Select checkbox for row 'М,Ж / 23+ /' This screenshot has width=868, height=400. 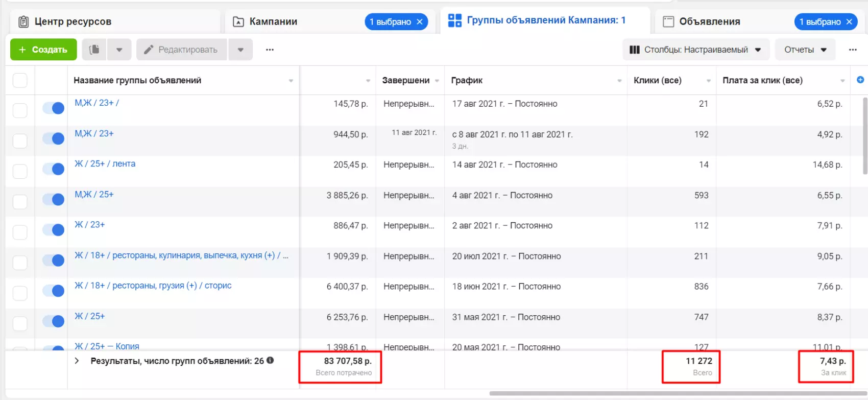pos(20,110)
